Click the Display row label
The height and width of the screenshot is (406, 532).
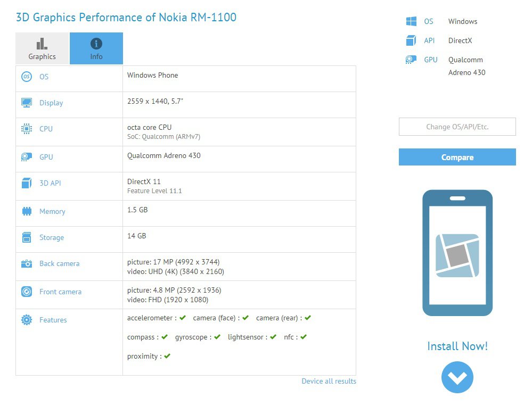(51, 103)
